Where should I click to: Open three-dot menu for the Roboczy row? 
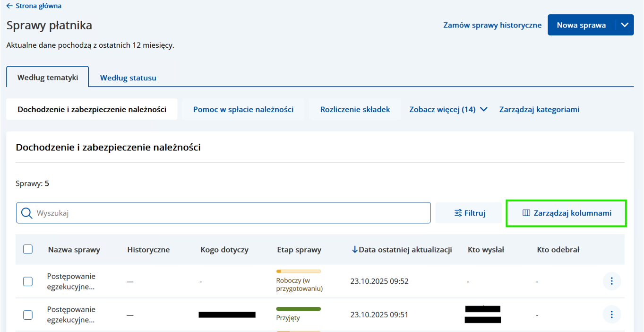[611, 281]
